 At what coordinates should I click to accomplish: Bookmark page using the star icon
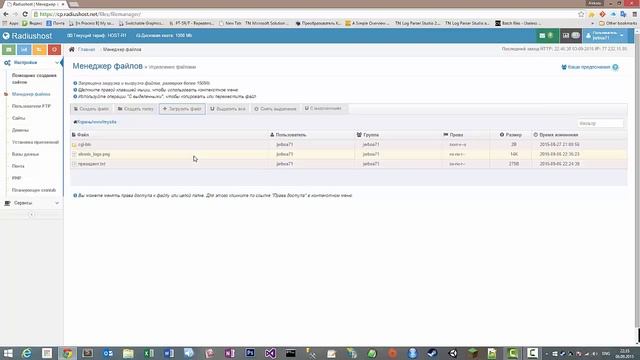pos(581,14)
